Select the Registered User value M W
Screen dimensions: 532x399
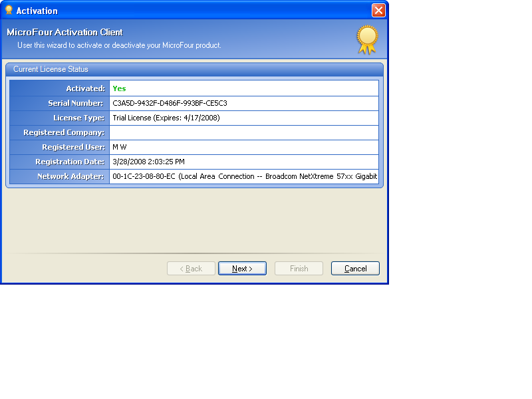120,147
